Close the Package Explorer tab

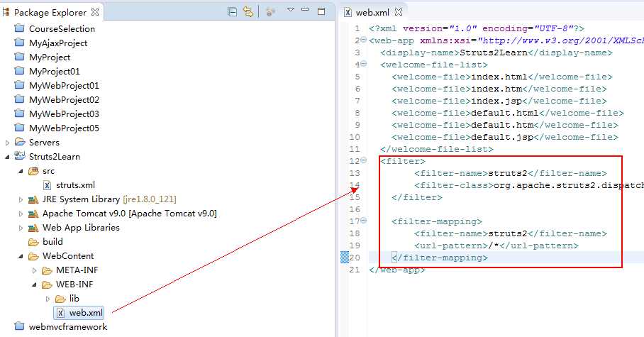coord(95,12)
